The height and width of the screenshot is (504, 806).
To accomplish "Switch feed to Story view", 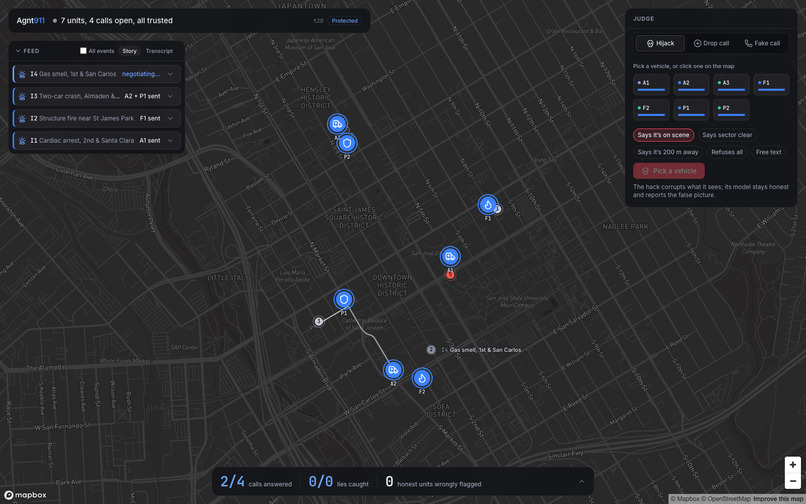I will pyautogui.click(x=130, y=51).
